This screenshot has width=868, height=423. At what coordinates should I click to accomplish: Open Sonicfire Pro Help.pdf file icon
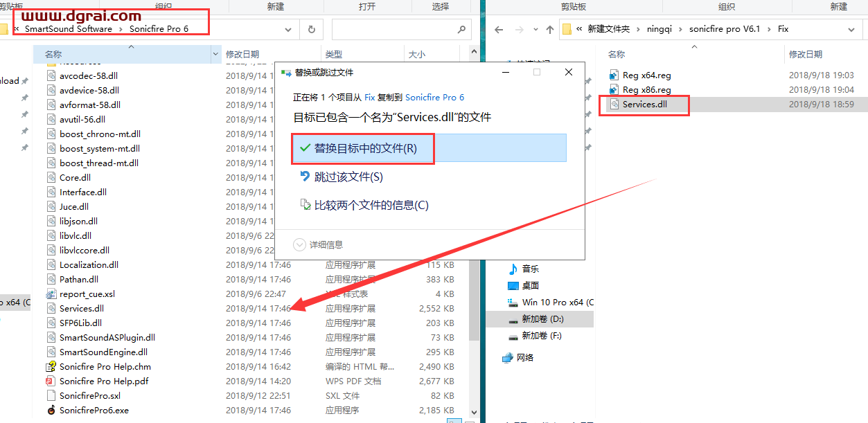click(50, 381)
